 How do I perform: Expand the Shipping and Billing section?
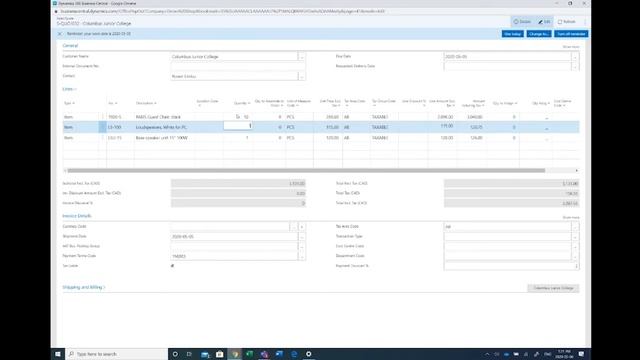84,287
